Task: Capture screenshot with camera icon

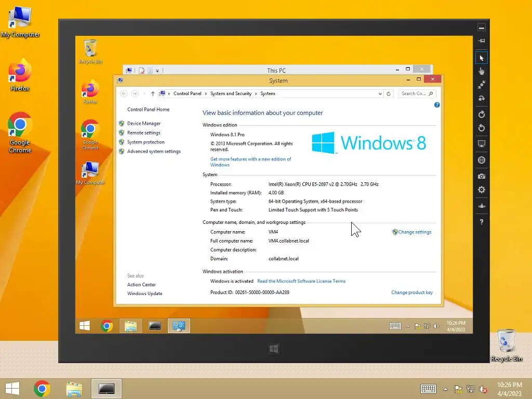Action: (x=482, y=176)
